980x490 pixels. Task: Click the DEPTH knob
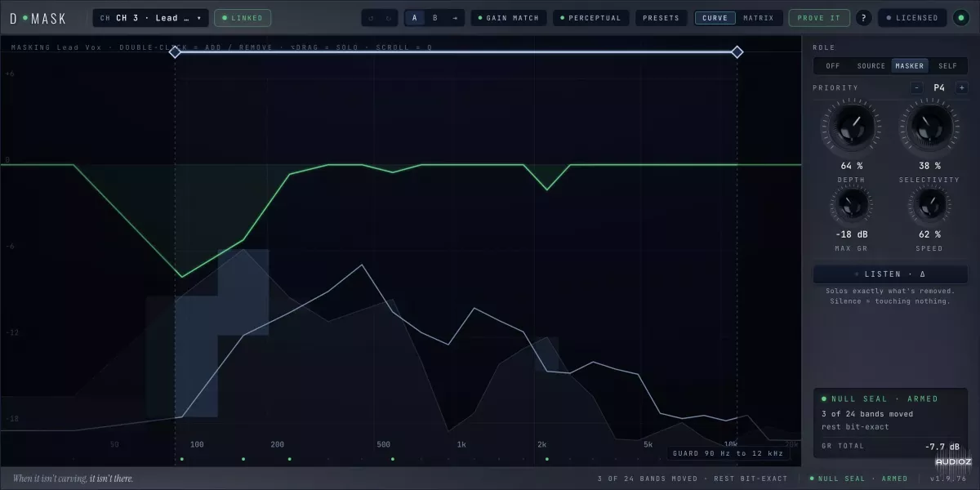tap(850, 127)
